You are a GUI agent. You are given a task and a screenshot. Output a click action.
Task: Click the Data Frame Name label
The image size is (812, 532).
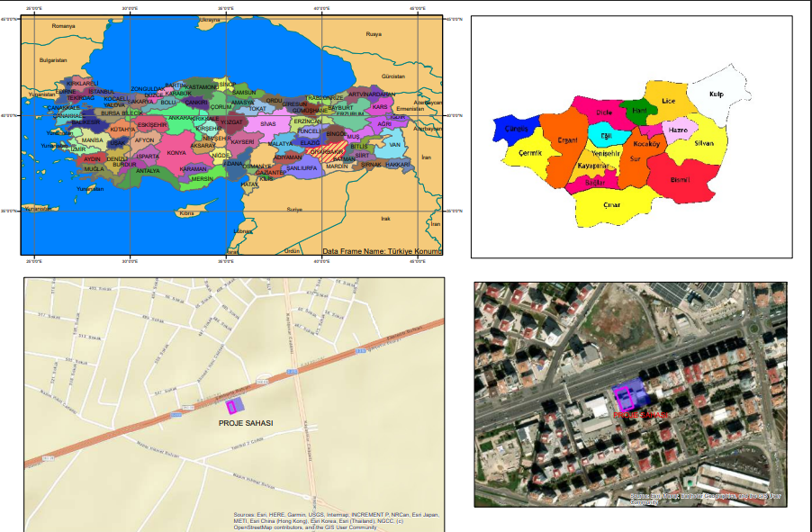pyautogui.click(x=383, y=251)
